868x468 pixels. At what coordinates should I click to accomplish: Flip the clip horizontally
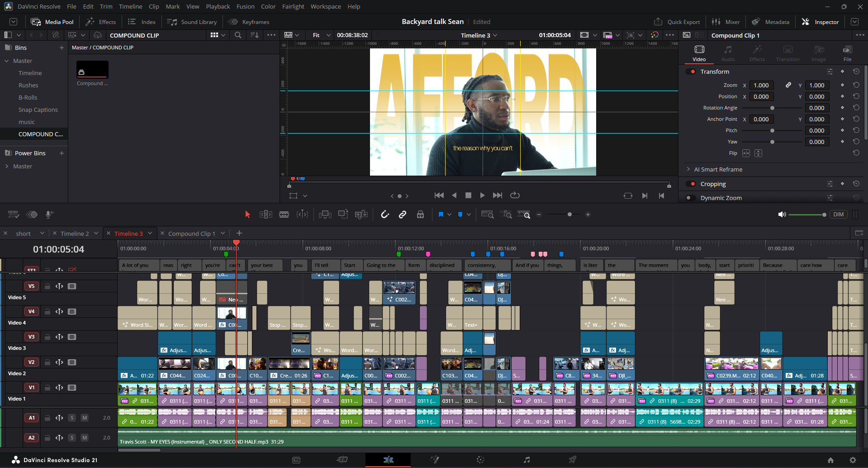[x=746, y=153]
